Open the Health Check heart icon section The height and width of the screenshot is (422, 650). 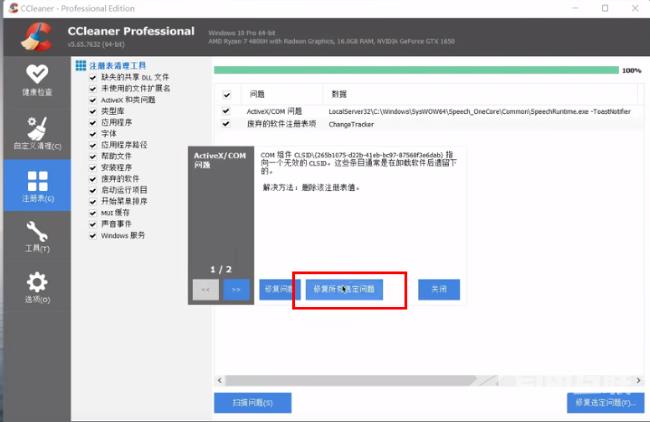37,80
